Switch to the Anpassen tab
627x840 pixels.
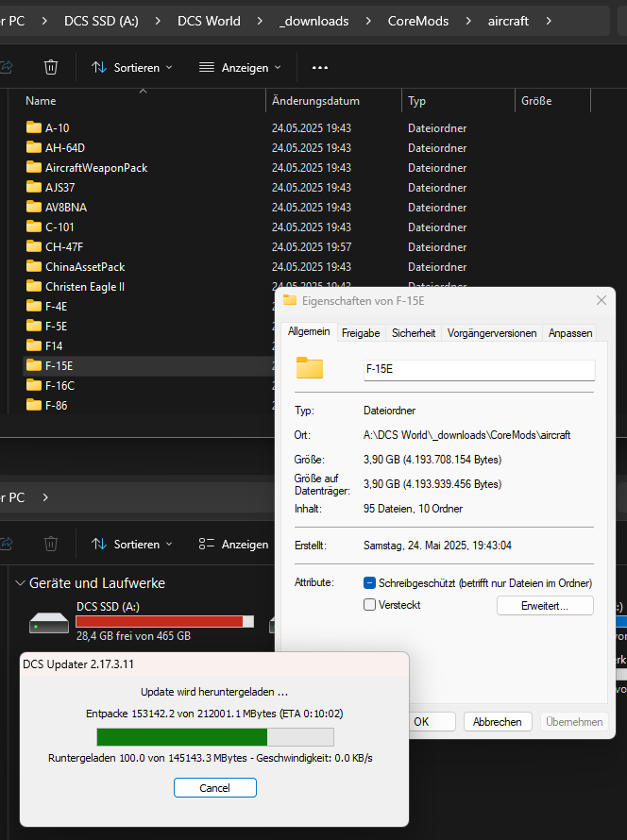(570, 332)
